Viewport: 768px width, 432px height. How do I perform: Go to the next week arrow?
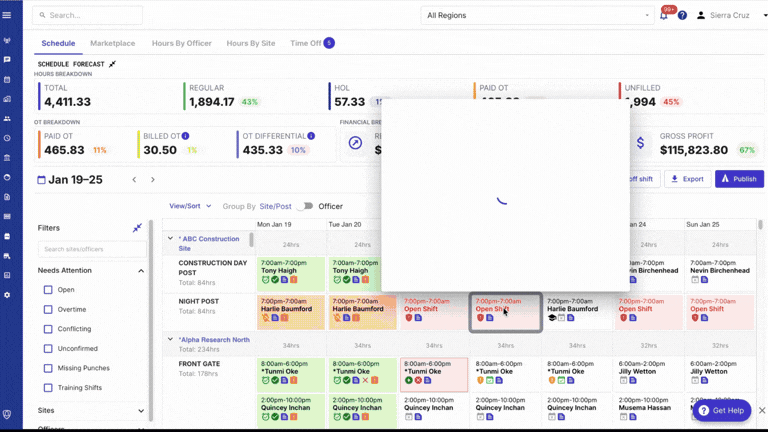(153, 180)
